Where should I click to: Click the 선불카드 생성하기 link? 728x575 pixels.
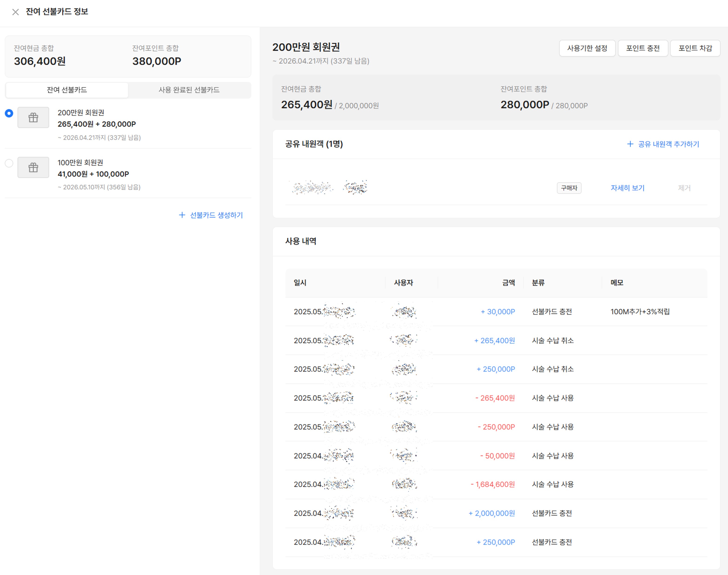coord(216,215)
